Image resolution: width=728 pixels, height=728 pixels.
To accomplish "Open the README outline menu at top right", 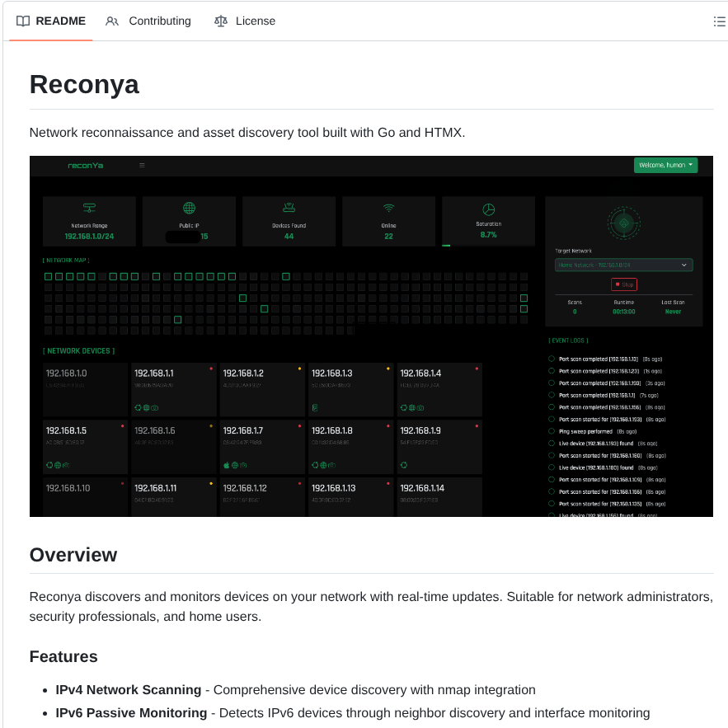I will click(718, 21).
